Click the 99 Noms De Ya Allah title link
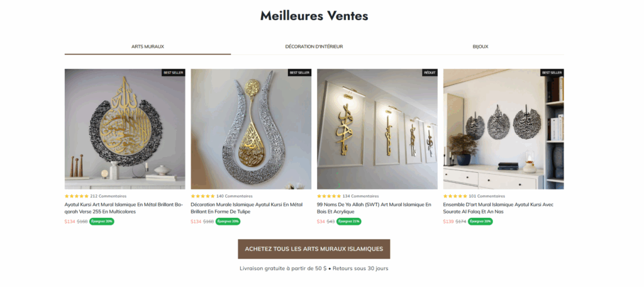Image resolution: width=644 pixels, height=287 pixels. coord(374,208)
